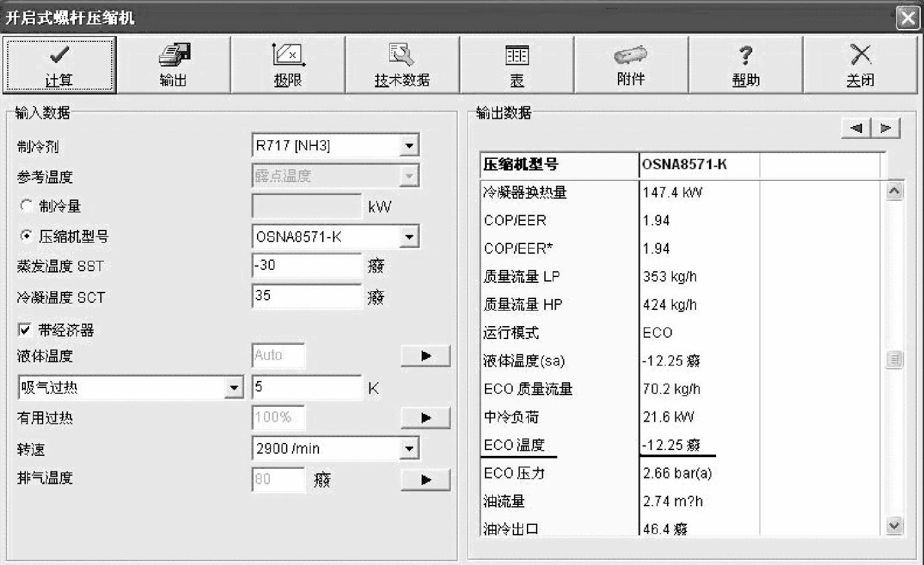
Task: Go to next output column arrow
Action: point(886,128)
